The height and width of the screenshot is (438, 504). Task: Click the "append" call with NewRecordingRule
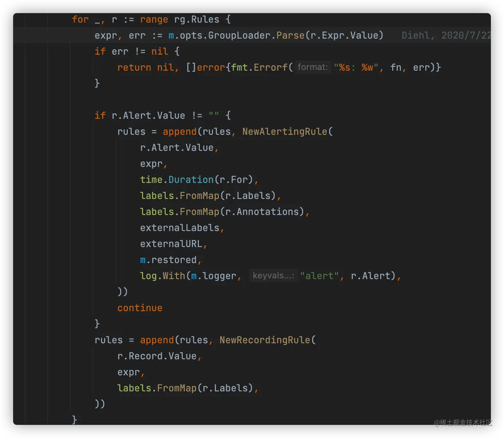[x=157, y=340]
